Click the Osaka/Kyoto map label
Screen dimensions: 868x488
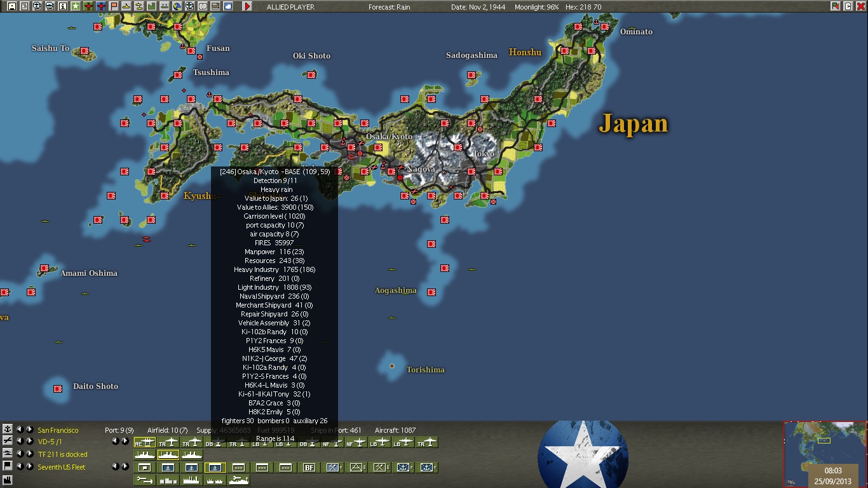tap(389, 137)
